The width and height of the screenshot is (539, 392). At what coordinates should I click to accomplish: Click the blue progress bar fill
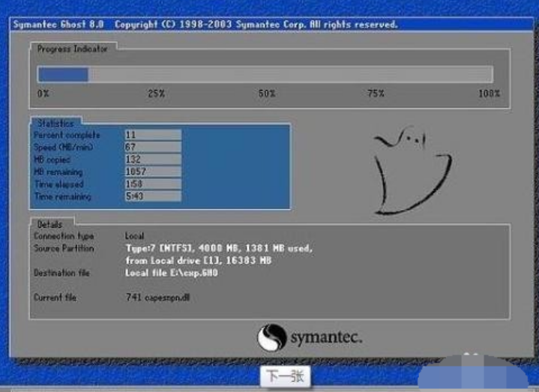(63, 74)
